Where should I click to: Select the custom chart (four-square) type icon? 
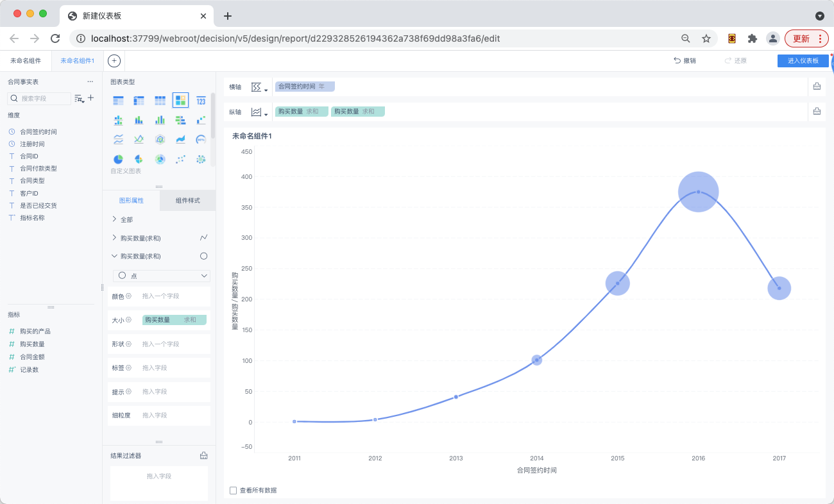click(x=180, y=100)
